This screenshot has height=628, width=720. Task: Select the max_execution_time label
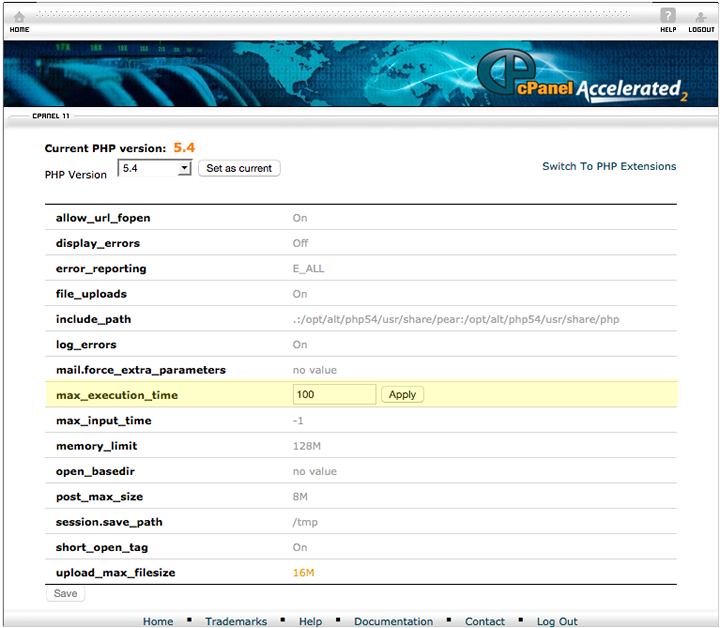(x=117, y=395)
